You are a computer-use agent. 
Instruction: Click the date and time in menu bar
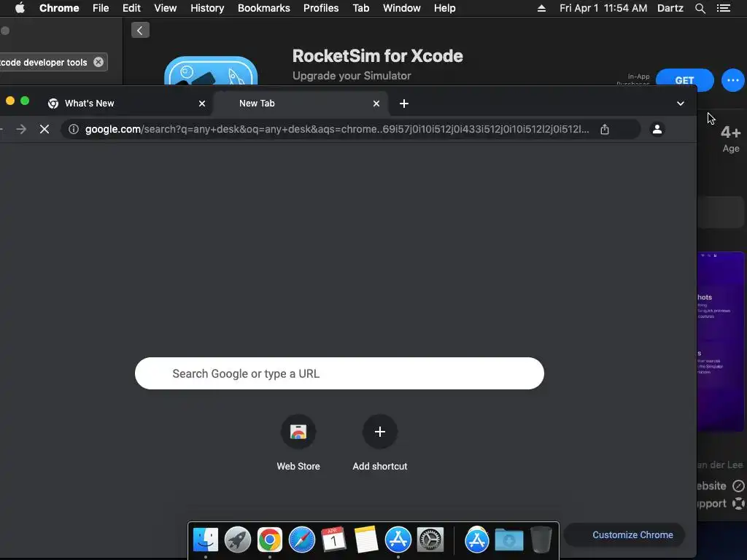click(603, 8)
